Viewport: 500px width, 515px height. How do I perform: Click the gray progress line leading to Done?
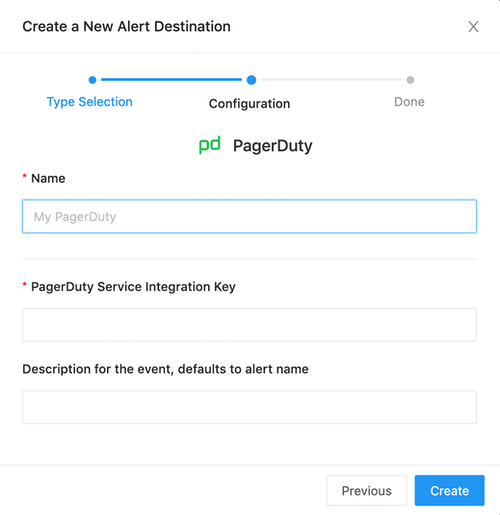(331, 80)
